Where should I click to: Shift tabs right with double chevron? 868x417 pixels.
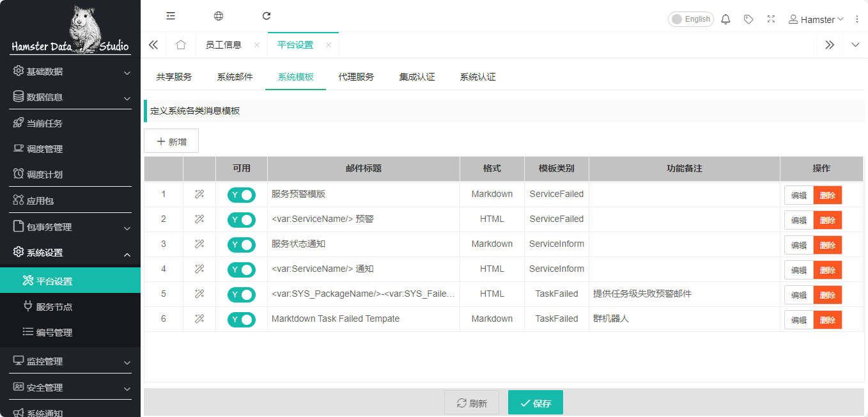[x=830, y=45]
